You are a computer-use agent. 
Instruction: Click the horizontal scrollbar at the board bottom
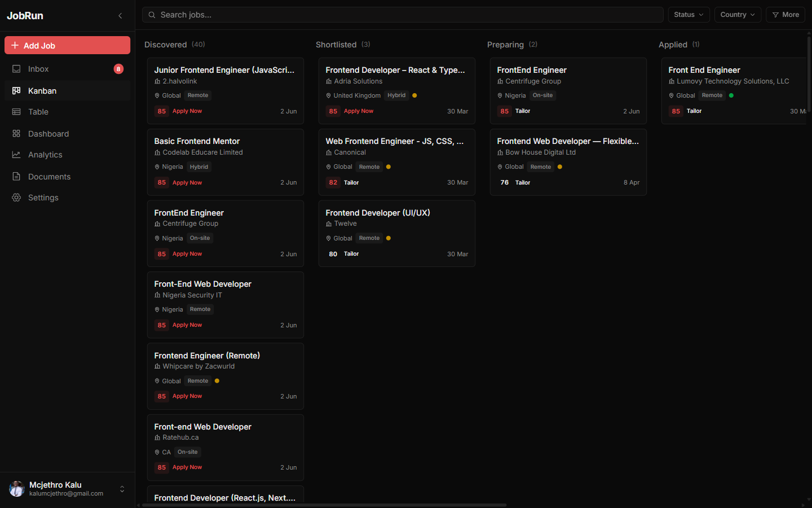point(324,505)
